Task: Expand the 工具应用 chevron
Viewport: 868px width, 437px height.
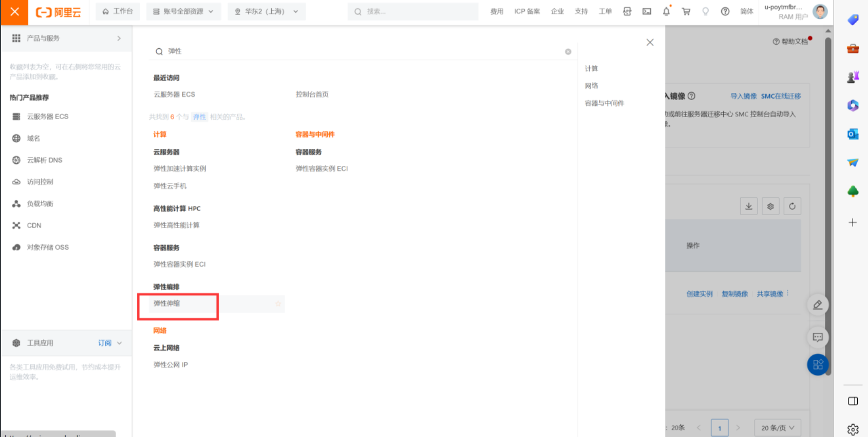Action: point(120,343)
